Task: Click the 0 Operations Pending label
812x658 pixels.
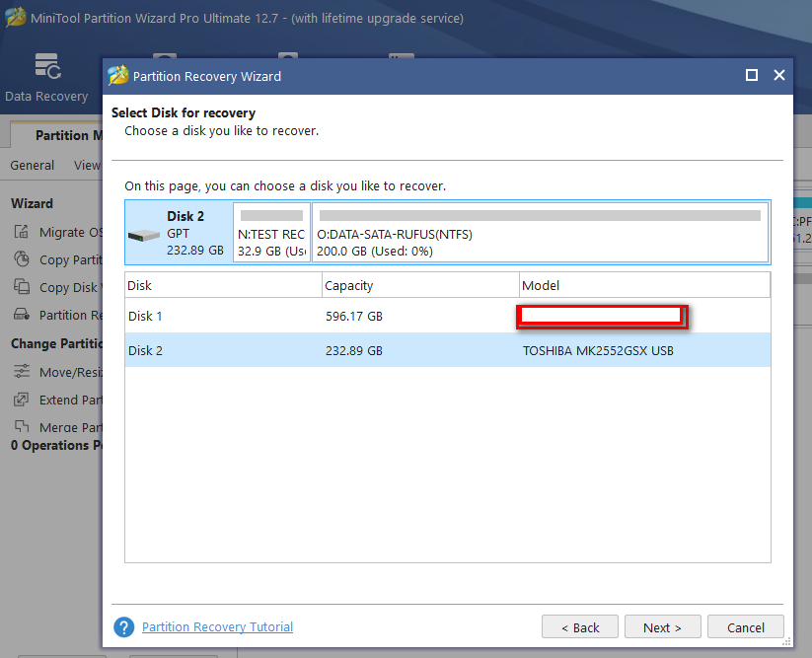Action: pos(56,445)
